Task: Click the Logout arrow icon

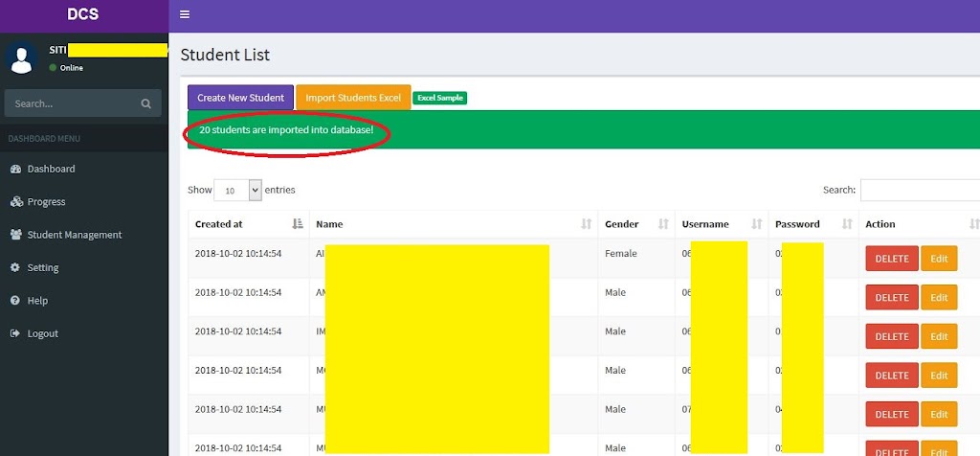Action: 15,333
